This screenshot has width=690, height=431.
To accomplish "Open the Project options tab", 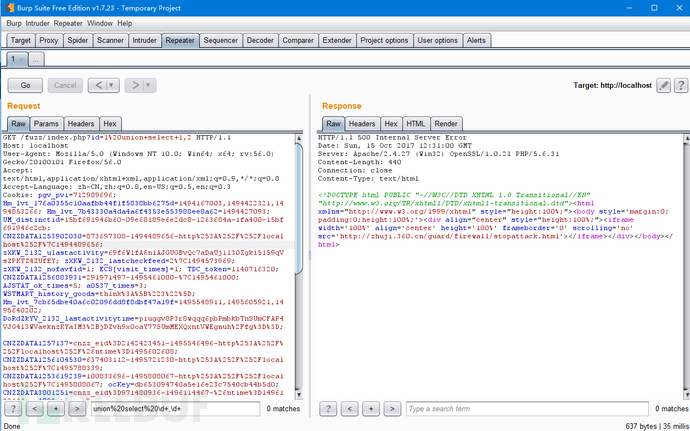I will pos(385,41).
